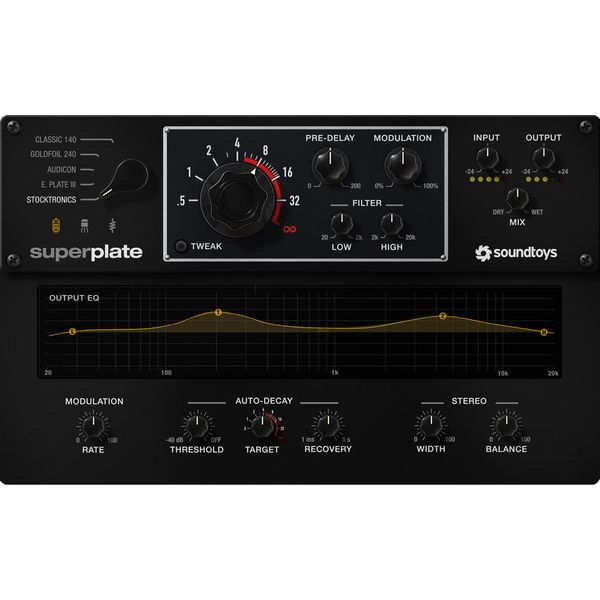This screenshot has height=600, width=600.
Task: Click the superplate logo
Action: click(x=86, y=253)
